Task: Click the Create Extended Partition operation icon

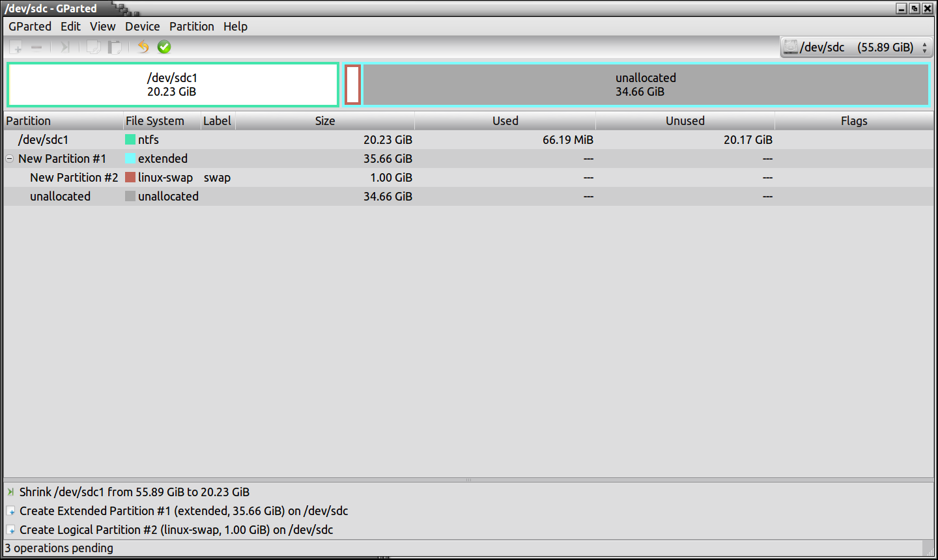Action: (11, 511)
